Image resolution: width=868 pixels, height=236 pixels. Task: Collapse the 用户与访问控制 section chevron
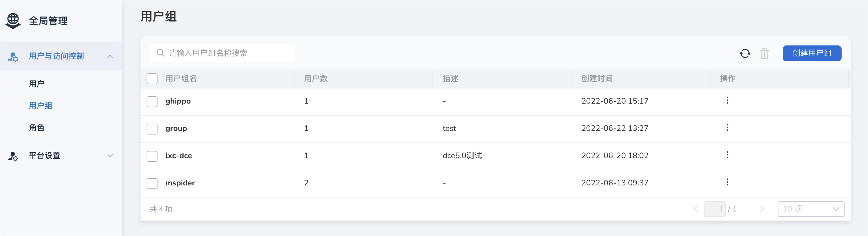coord(110,56)
